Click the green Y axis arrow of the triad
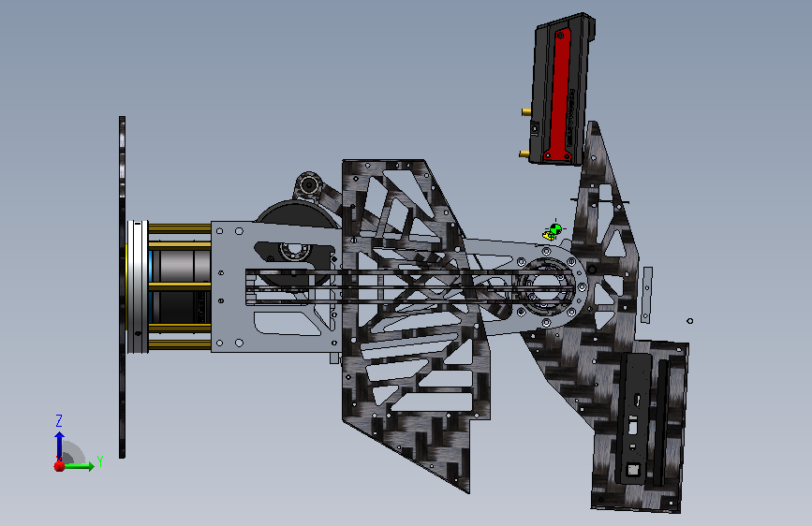Viewport: 812px width, 526px height. 80,466
